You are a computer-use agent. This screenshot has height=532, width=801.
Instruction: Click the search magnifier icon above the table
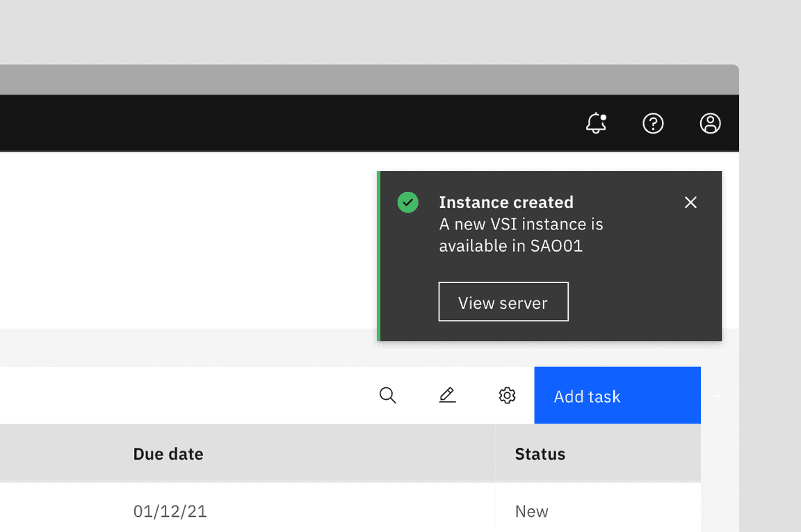[x=387, y=395]
